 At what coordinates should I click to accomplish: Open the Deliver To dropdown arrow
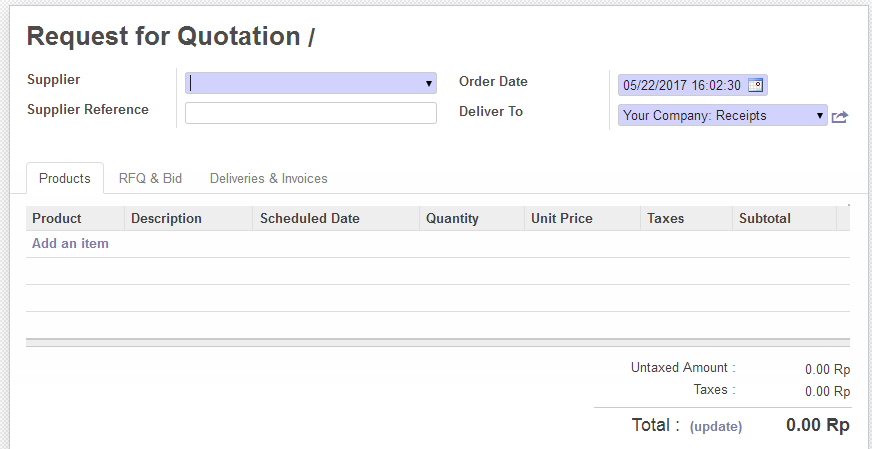coord(821,116)
